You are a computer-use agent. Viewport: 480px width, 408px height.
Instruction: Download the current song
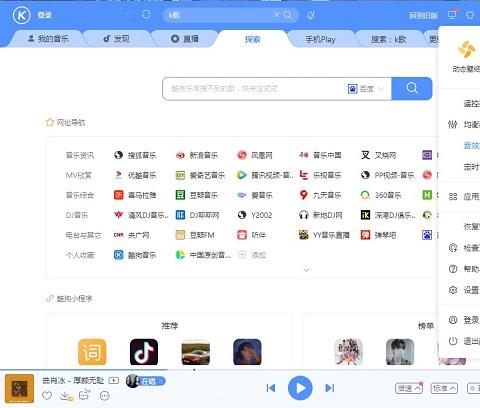point(66,396)
